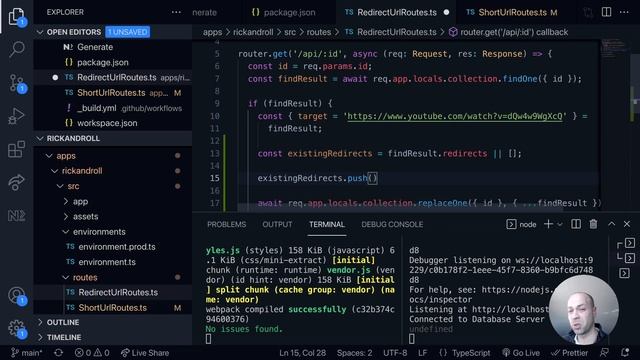Open errors and warnings count in status bar

click(x=92, y=353)
